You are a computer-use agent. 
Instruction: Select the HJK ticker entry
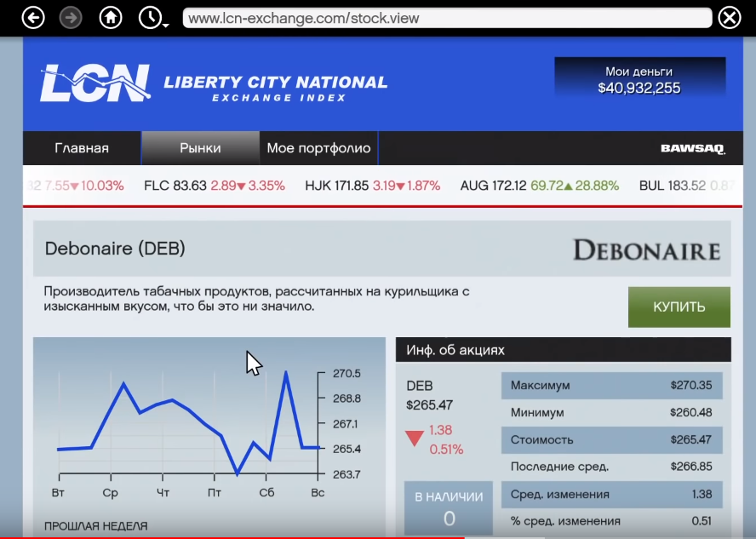click(x=372, y=186)
